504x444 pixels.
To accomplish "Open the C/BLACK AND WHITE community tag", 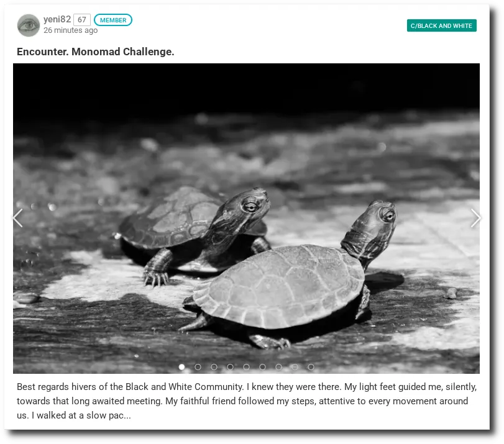I will coord(442,25).
